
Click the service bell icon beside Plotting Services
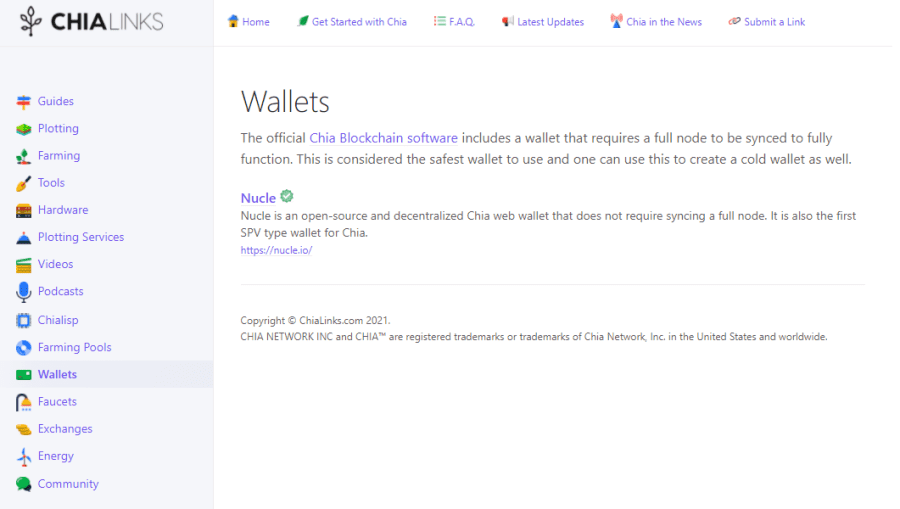(24, 238)
